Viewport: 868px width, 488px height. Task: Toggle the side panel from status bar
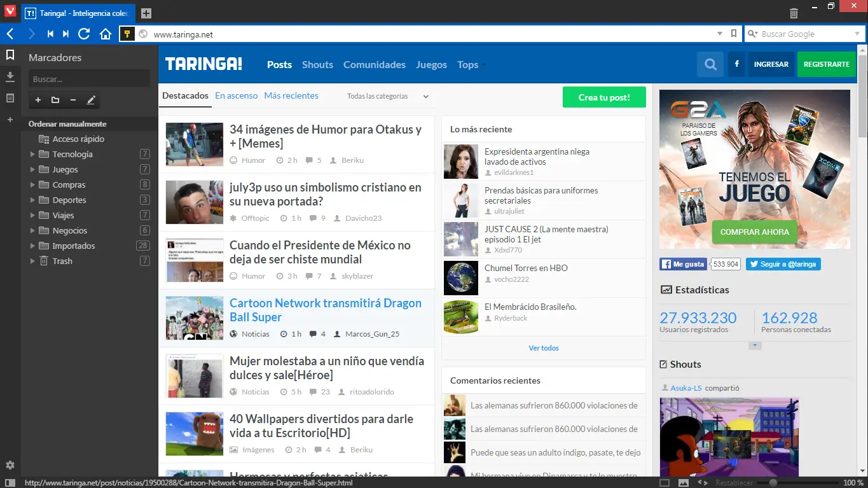[x=10, y=483]
